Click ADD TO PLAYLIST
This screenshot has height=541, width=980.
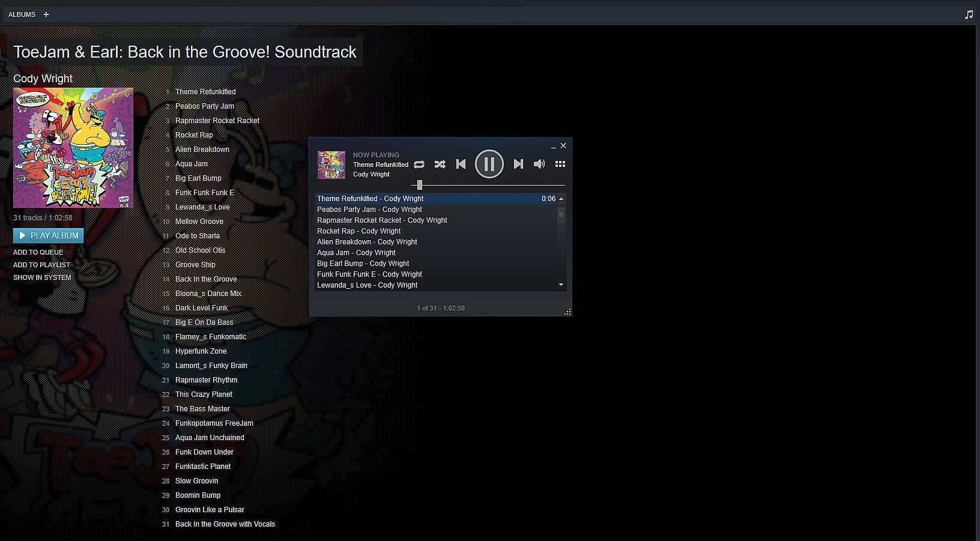tap(41, 265)
